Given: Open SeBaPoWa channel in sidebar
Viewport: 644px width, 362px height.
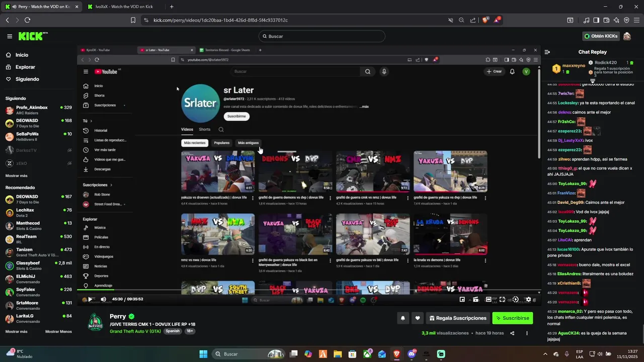Looking at the screenshot, I should (38, 136).
